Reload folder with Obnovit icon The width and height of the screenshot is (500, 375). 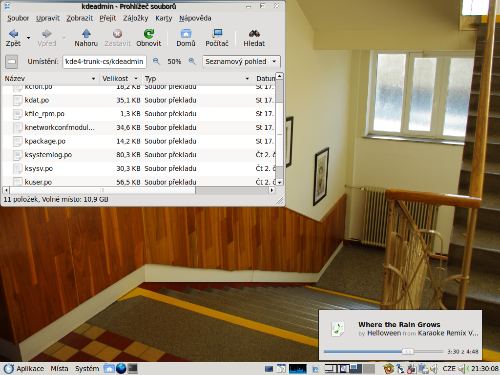pos(149,33)
